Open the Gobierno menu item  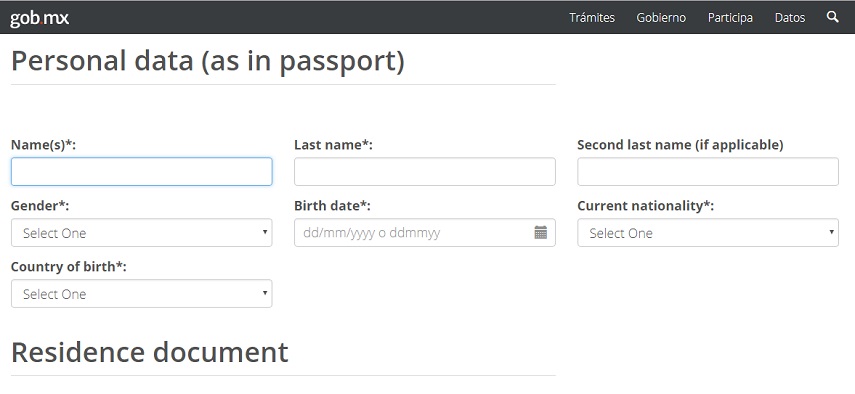pyautogui.click(x=661, y=17)
